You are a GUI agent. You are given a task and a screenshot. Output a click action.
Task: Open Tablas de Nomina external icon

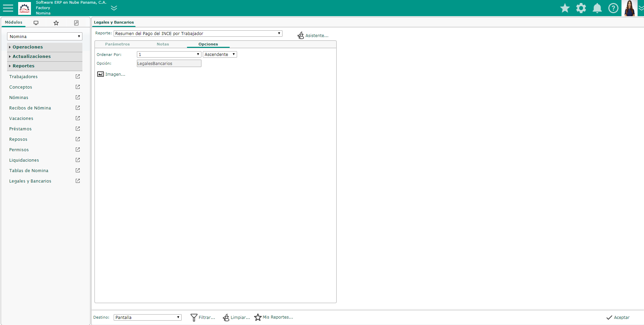tap(78, 170)
